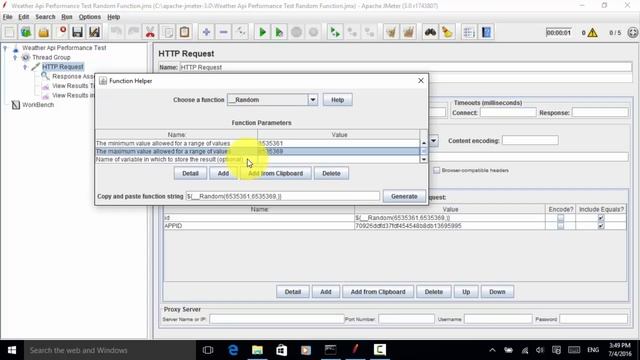Screen dimensions: 640x360
Task: Click the Reset Search broom icon
Action: pyautogui.click(x=447, y=32)
